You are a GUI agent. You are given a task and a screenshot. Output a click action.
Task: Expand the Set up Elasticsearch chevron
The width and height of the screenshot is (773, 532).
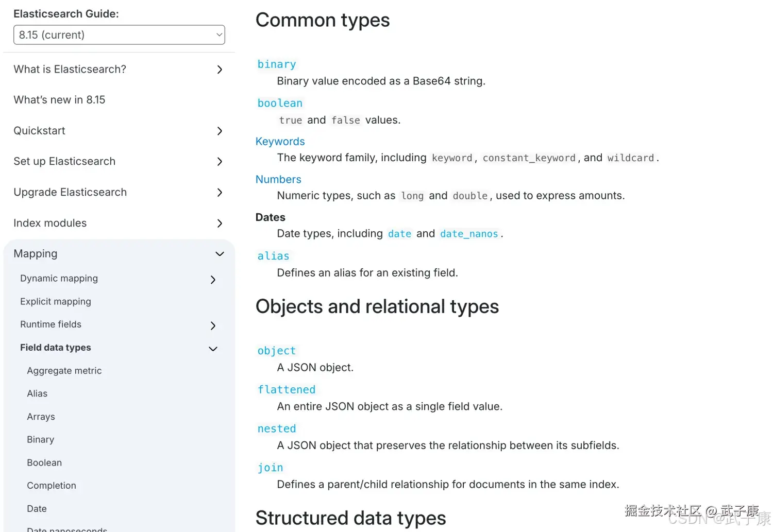[220, 162]
